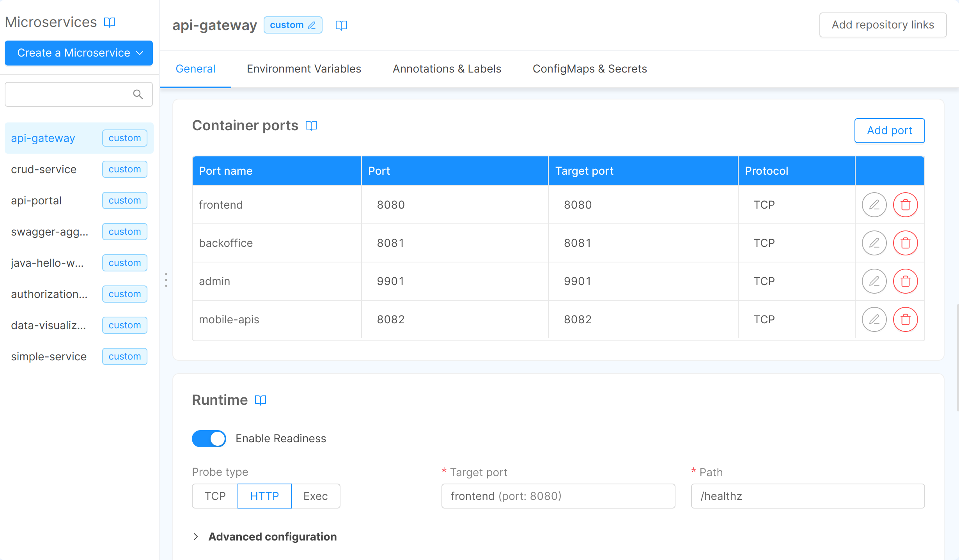Add a new container port
The width and height of the screenshot is (959, 560).
click(890, 130)
